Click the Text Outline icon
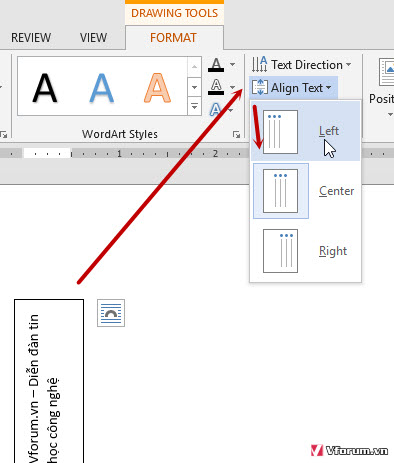Image resolution: width=394 pixels, height=463 pixels. coord(216,87)
